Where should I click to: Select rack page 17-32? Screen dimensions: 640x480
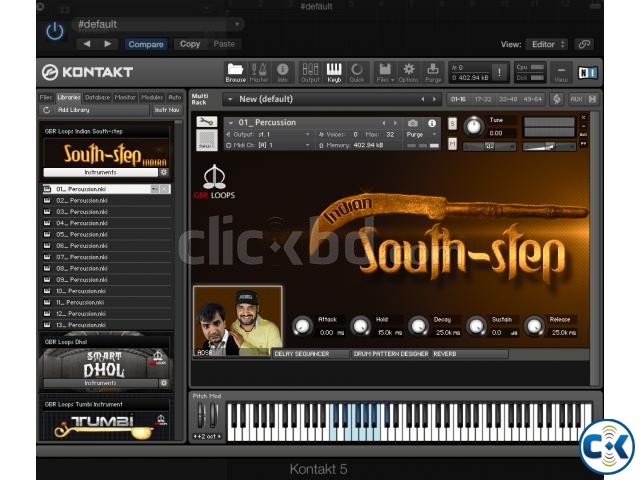(483, 99)
